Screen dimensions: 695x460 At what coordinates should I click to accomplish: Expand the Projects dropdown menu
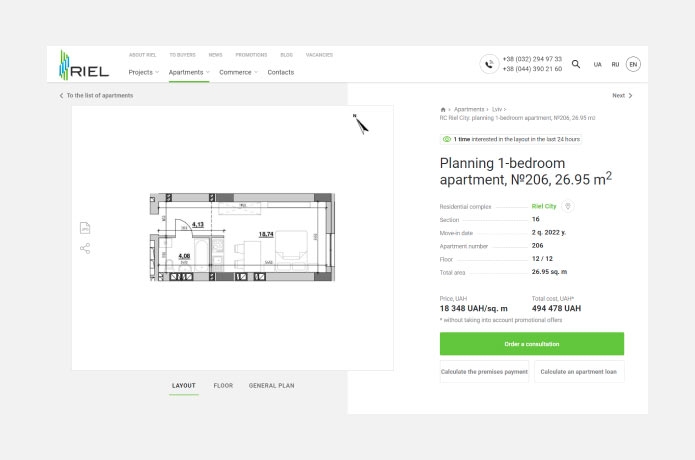pos(143,72)
